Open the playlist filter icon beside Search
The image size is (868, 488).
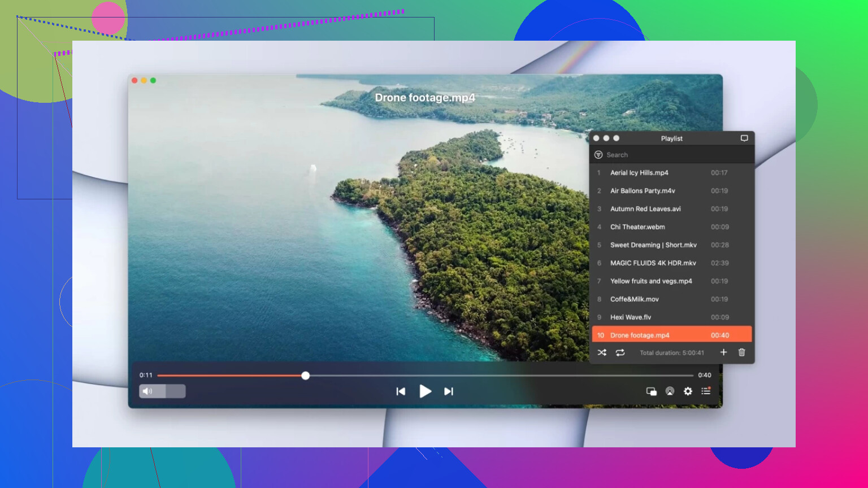click(598, 155)
